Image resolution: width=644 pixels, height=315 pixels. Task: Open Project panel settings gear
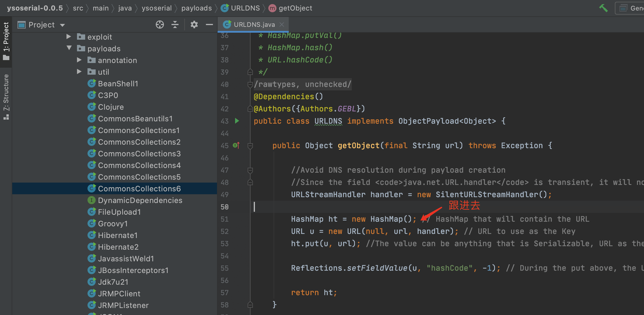click(x=194, y=25)
